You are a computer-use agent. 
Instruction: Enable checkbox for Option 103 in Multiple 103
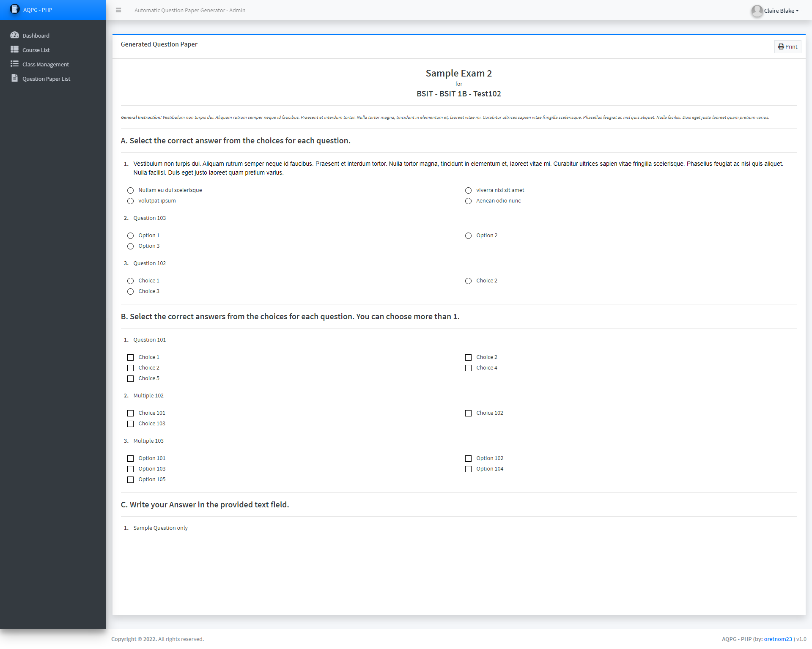click(x=131, y=469)
